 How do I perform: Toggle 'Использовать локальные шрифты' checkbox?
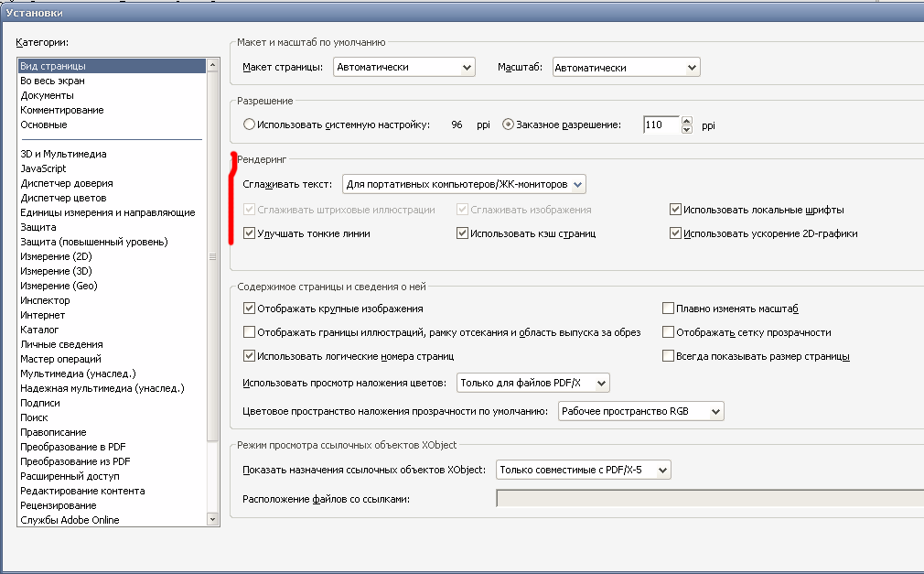tap(675, 210)
